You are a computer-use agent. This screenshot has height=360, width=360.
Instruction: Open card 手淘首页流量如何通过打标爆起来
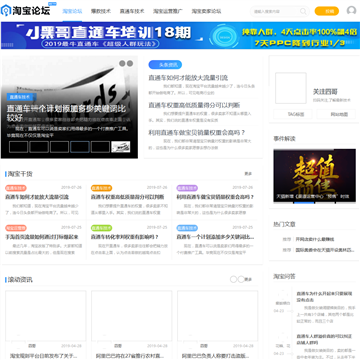(x=42, y=237)
